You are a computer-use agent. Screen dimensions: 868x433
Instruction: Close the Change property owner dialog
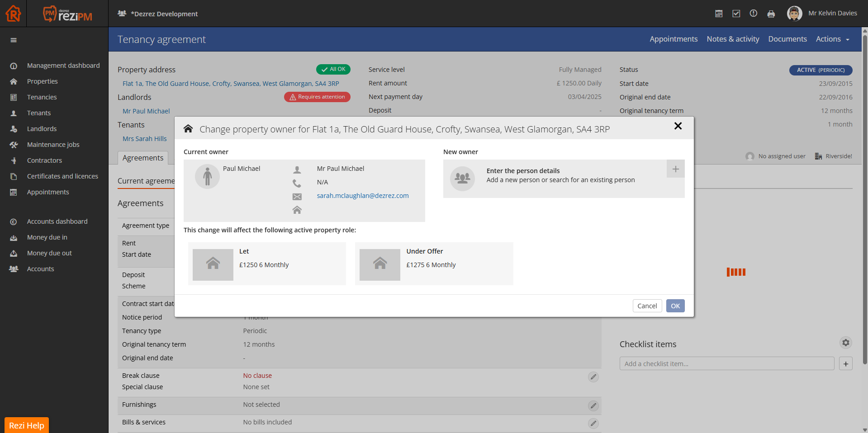[x=678, y=126]
